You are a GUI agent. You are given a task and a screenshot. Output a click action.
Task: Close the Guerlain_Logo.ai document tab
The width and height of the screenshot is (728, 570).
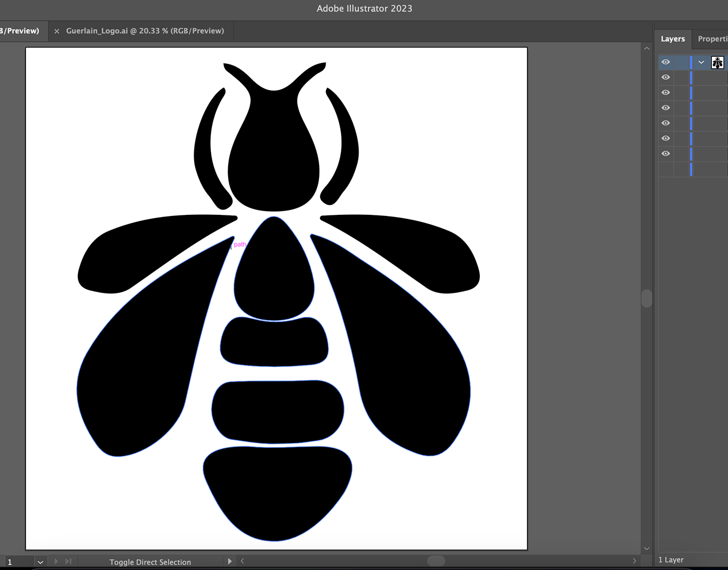pyautogui.click(x=57, y=31)
